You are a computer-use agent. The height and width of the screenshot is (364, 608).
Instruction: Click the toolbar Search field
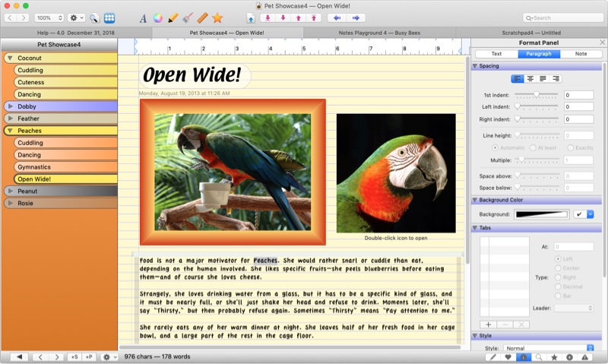562,17
